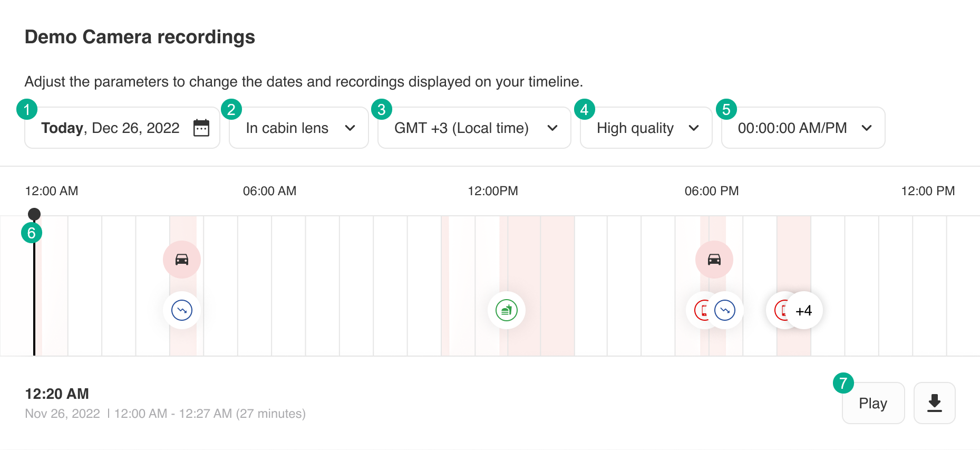
Task: Click the download recording icon
Action: point(934,403)
